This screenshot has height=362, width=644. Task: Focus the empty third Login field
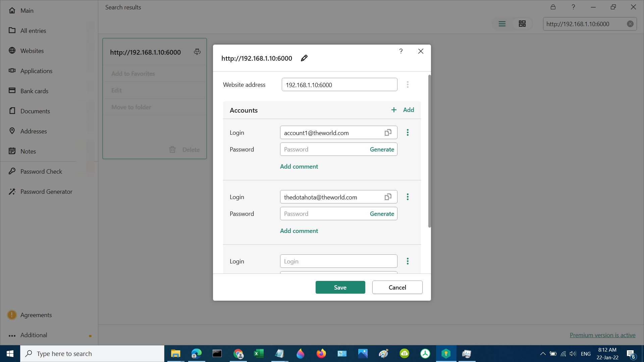(x=338, y=261)
